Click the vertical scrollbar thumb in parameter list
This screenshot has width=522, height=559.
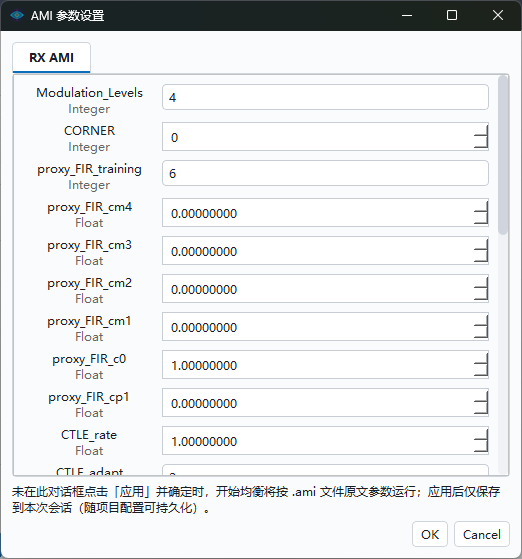click(x=503, y=155)
